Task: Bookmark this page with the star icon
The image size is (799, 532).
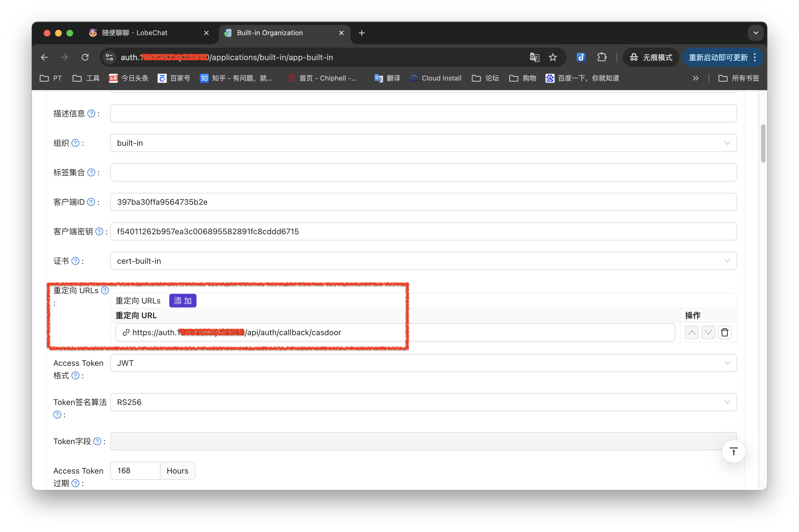Action: pyautogui.click(x=553, y=57)
